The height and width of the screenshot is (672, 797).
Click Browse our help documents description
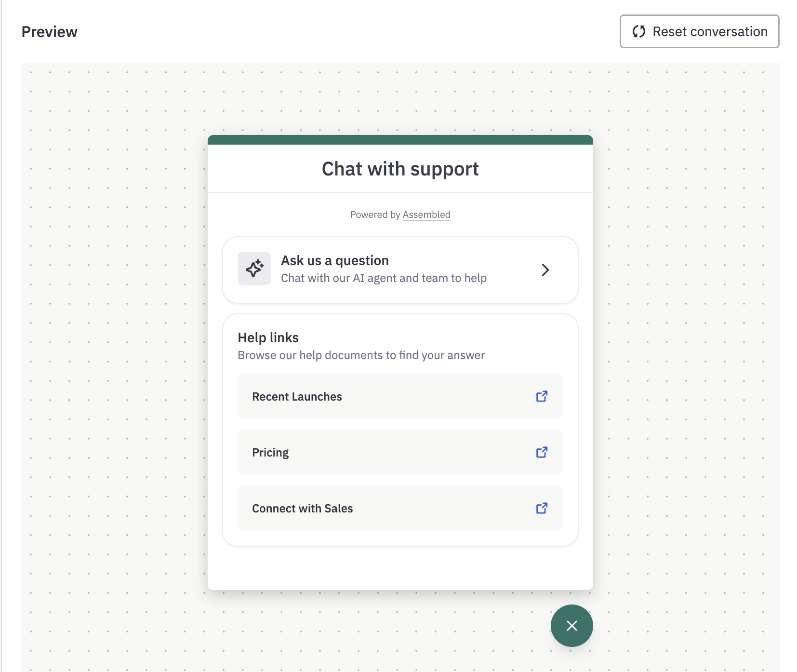pyautogui.click(x=361, y=355)
